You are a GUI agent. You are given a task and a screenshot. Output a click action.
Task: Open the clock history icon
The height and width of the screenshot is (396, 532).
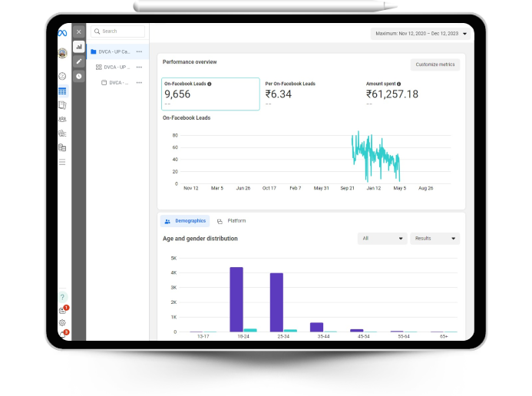click(78, 76)
